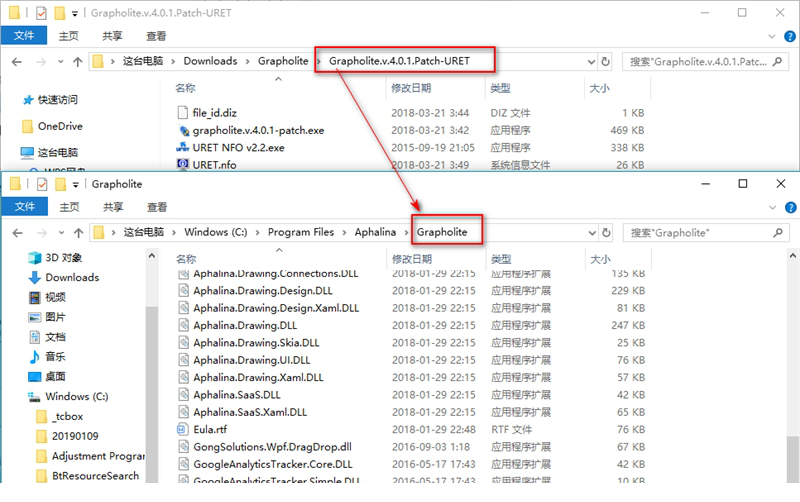
Task: Go back in the Patch-URET window
Action: (17, 62)
